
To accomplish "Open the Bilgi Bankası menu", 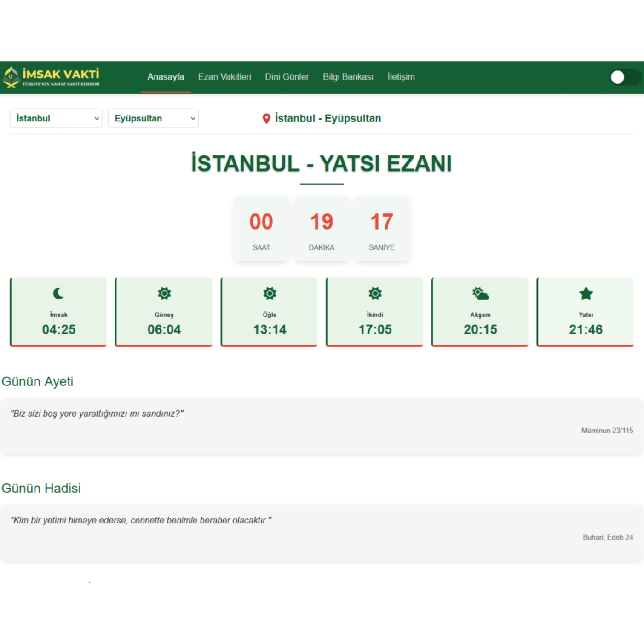I will [348, 77].
